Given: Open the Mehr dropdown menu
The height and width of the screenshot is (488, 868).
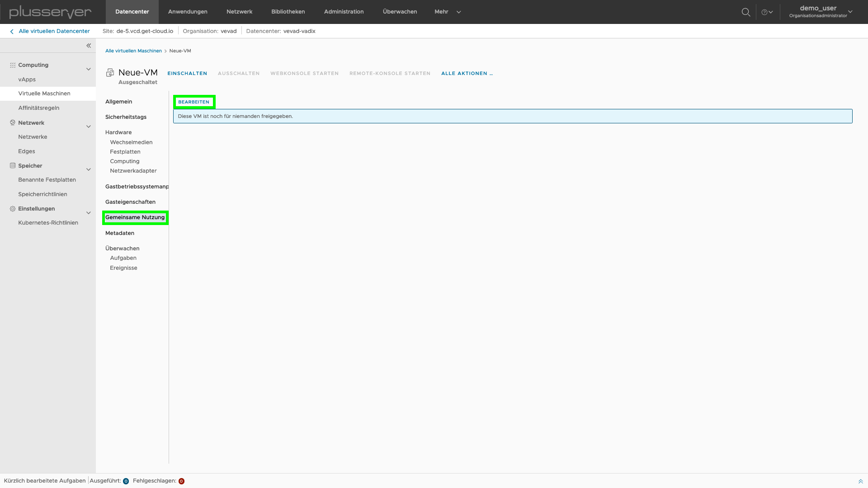Looking at the screenshot, I should tap(448, 12).
